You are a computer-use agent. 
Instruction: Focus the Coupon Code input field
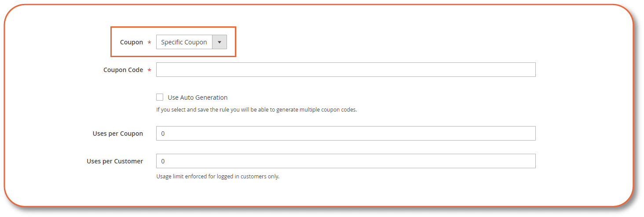pos(345,70)
